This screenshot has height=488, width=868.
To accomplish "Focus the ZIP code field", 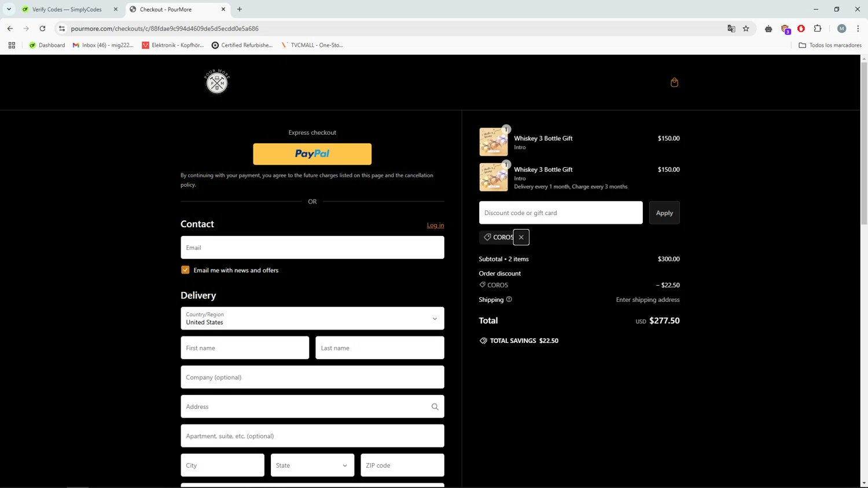I will click(x=402, y=465).
